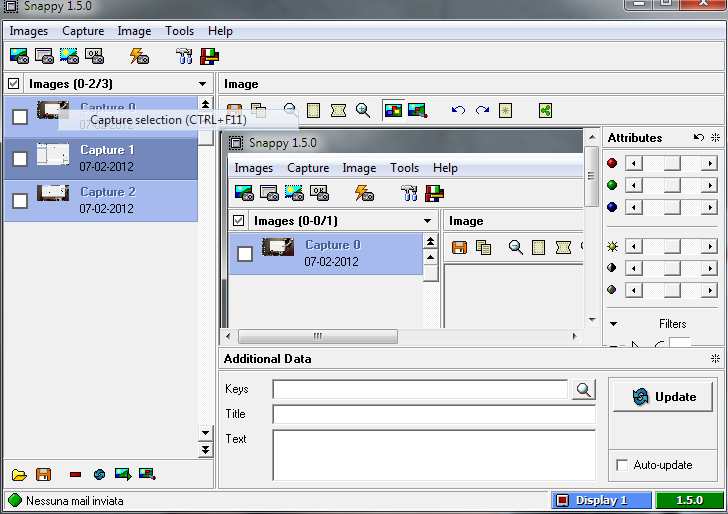Click the Update button
728x514 pixels.
pos(663,397)
